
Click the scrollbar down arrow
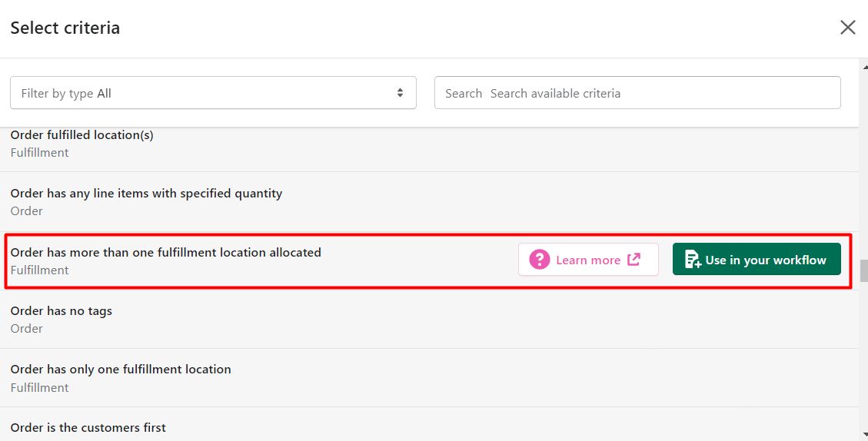pyautogui.click(x=865, y=435)
